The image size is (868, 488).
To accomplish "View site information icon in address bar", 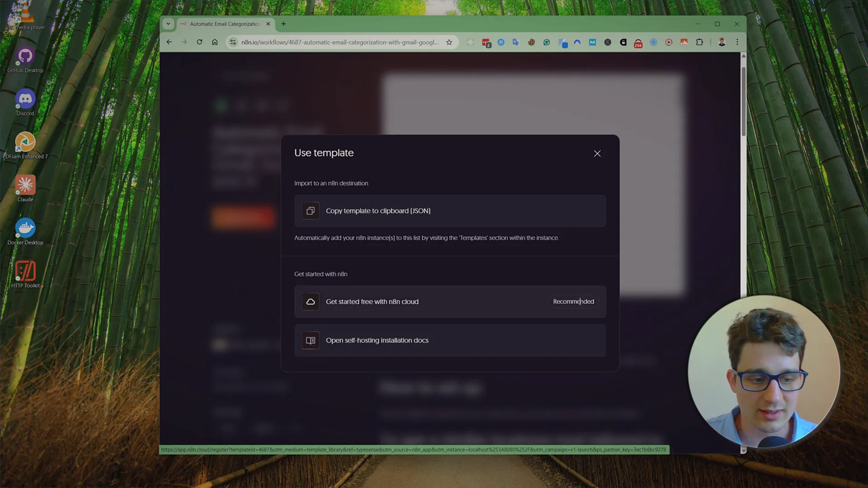I will [x=233, y=42].
